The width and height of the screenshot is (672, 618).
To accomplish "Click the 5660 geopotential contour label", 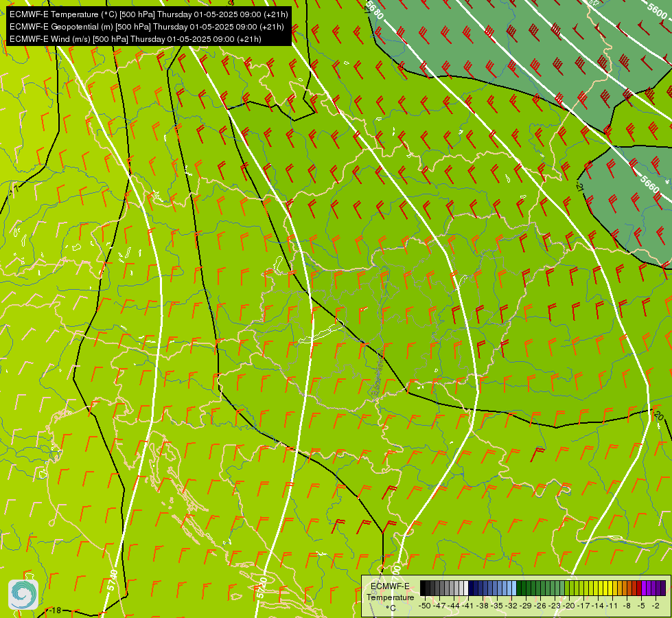I will pyautogui.click(x=650, y=185).
